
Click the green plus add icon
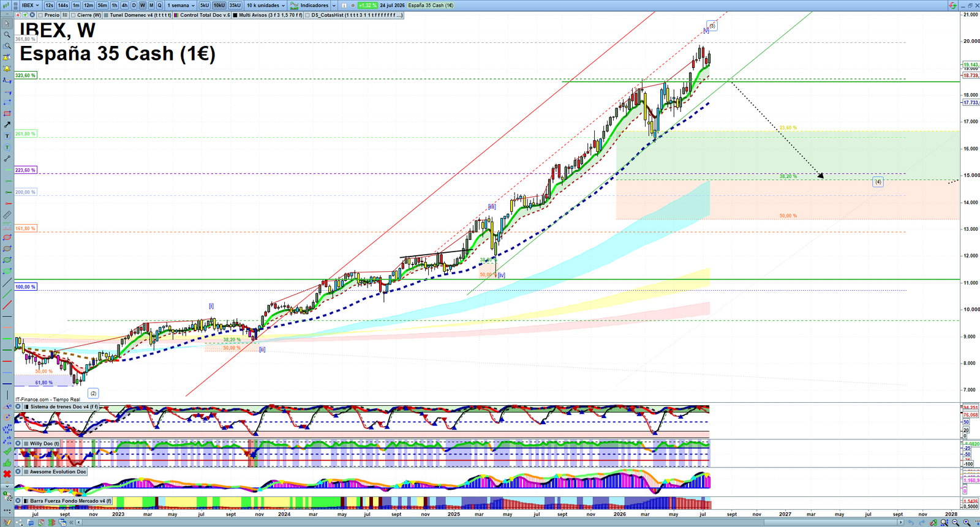[25, 15]
